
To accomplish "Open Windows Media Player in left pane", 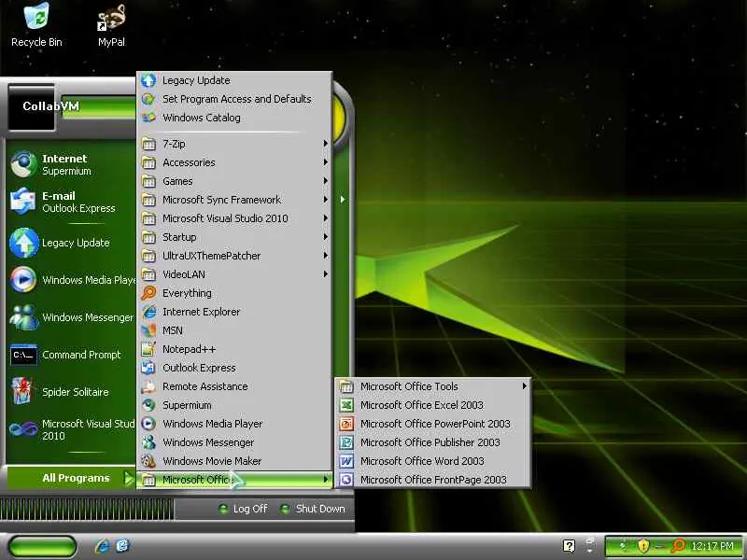I will [x=72, y=279].
